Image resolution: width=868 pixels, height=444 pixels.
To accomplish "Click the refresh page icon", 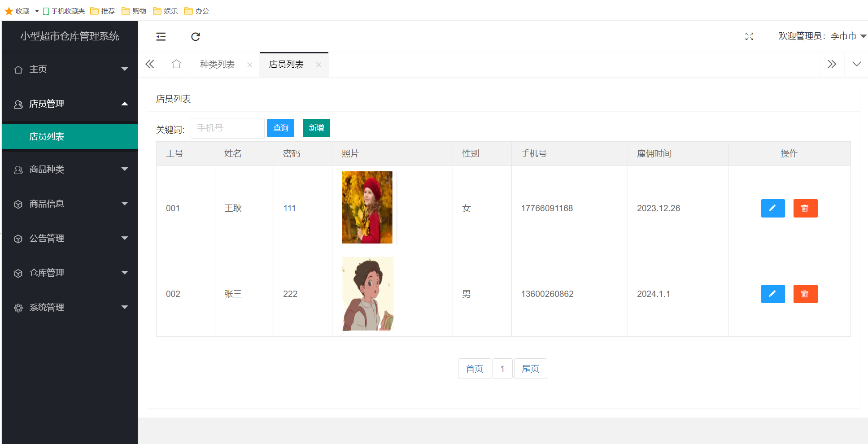I will click(195, 36).
